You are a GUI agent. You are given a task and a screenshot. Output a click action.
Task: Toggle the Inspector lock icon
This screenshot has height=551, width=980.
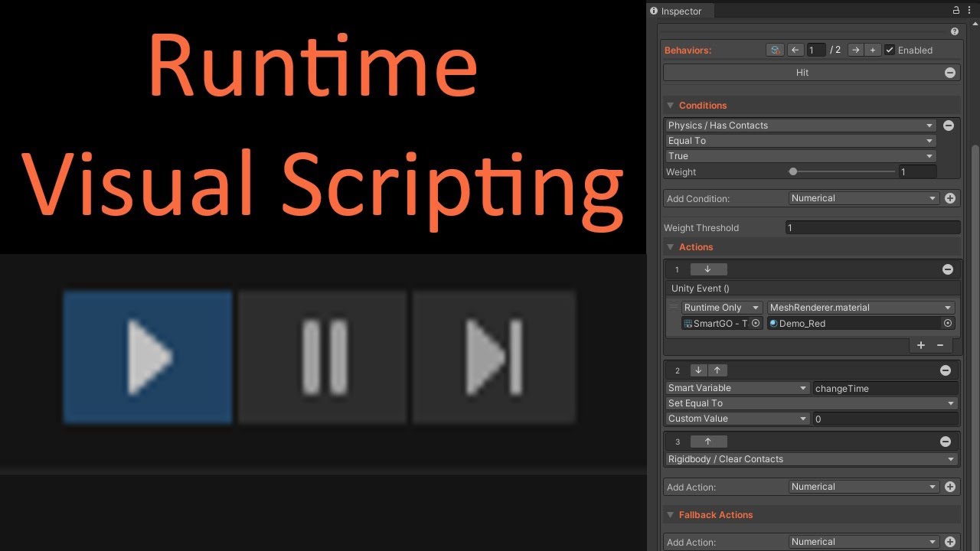click(x=955, y=11)
